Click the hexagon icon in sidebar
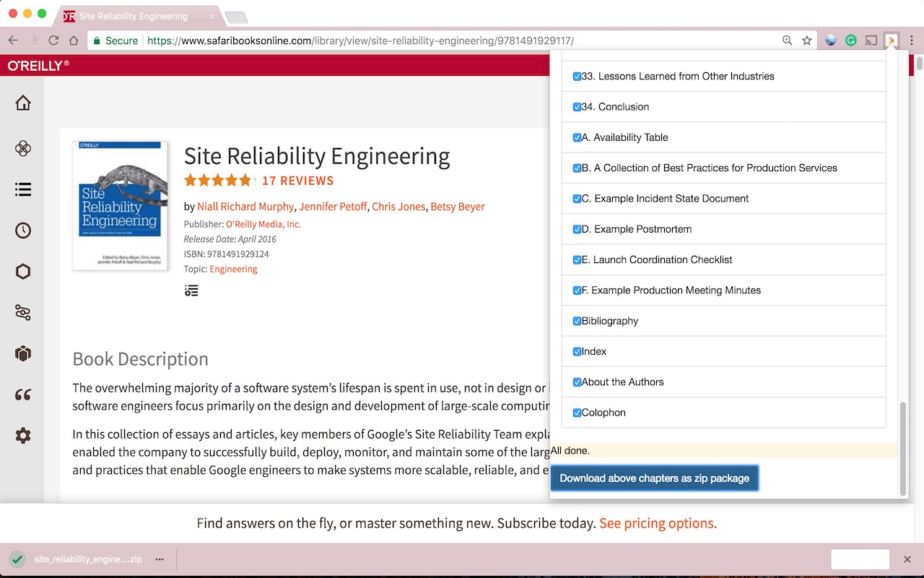Viewport: 924px width, 578px height. tap(23, 272)
